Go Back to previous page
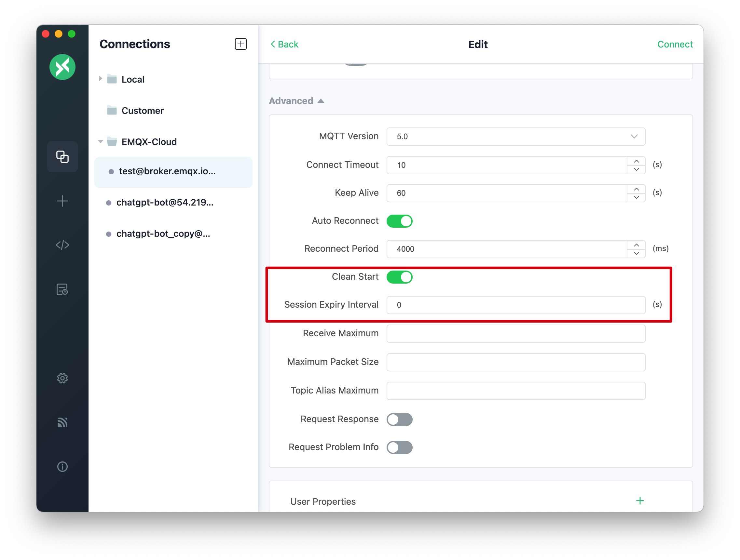The image size is (740, 560). (284, 44)
